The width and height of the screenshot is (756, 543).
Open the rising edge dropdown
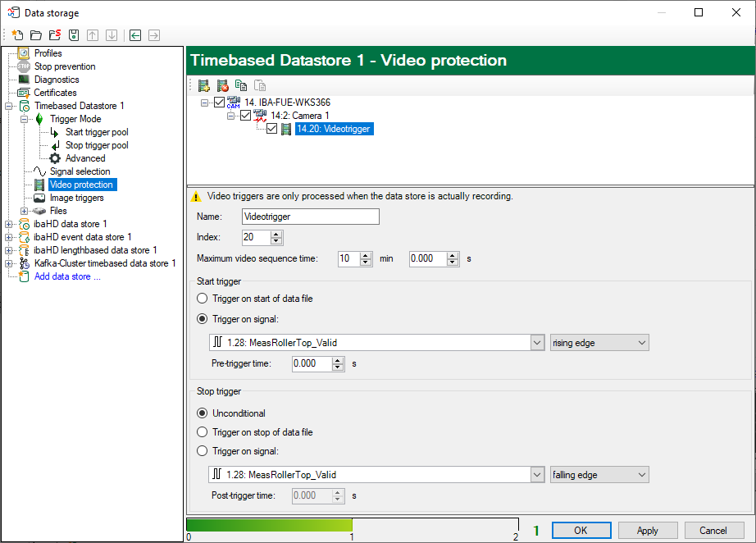(599, 343)
